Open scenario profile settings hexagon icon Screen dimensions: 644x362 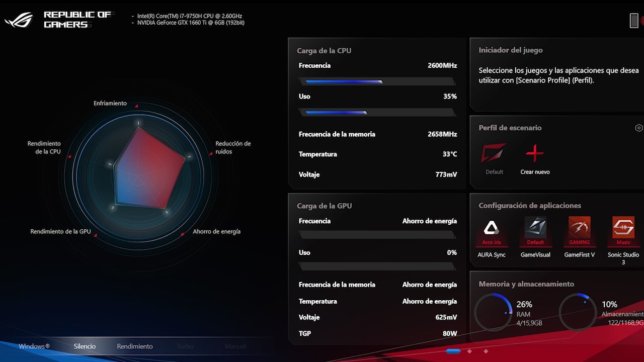(x=638, y=128)
